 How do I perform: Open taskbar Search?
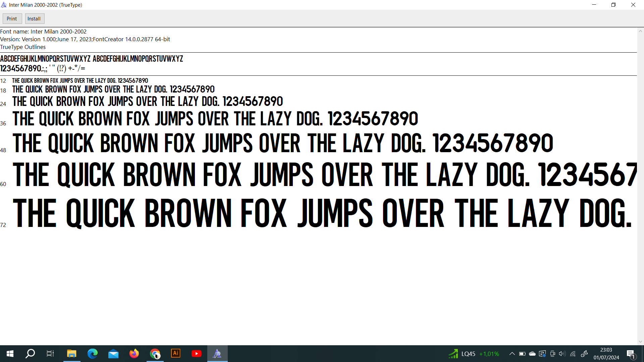pyautogui.click(x=30, y=354)
